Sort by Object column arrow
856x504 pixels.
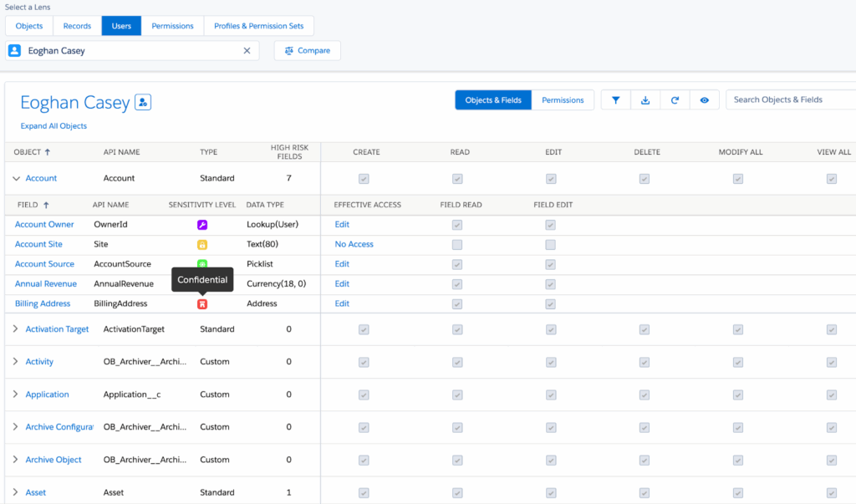pos(48,152)
